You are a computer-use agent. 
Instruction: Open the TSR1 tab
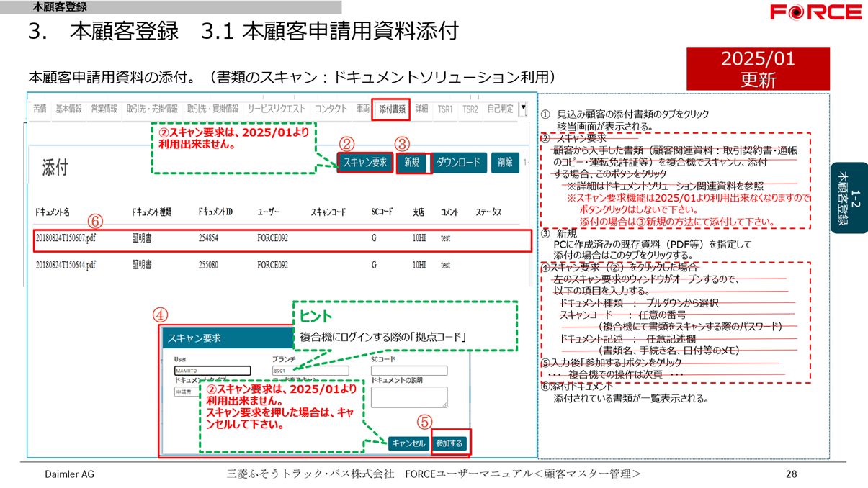445,109
